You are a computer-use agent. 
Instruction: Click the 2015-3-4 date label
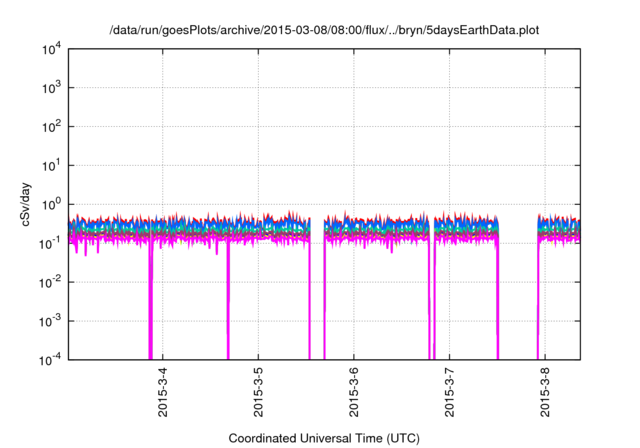(162, 392)
